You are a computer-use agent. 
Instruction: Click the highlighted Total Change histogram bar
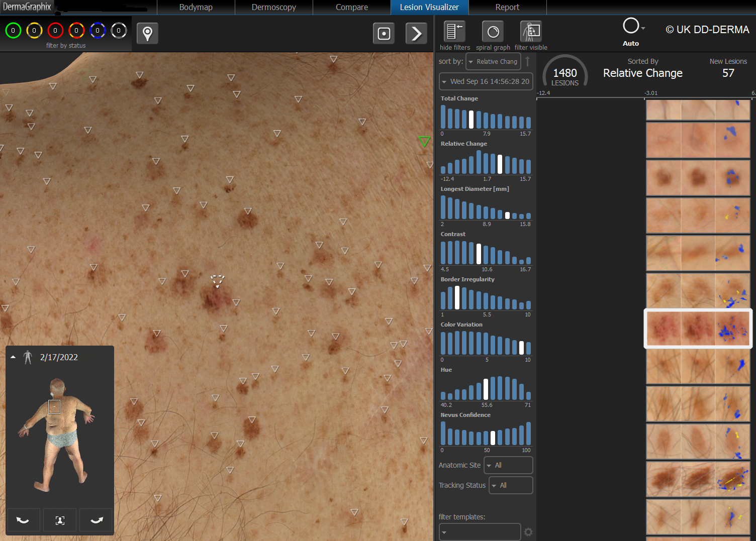click(471, 120)
